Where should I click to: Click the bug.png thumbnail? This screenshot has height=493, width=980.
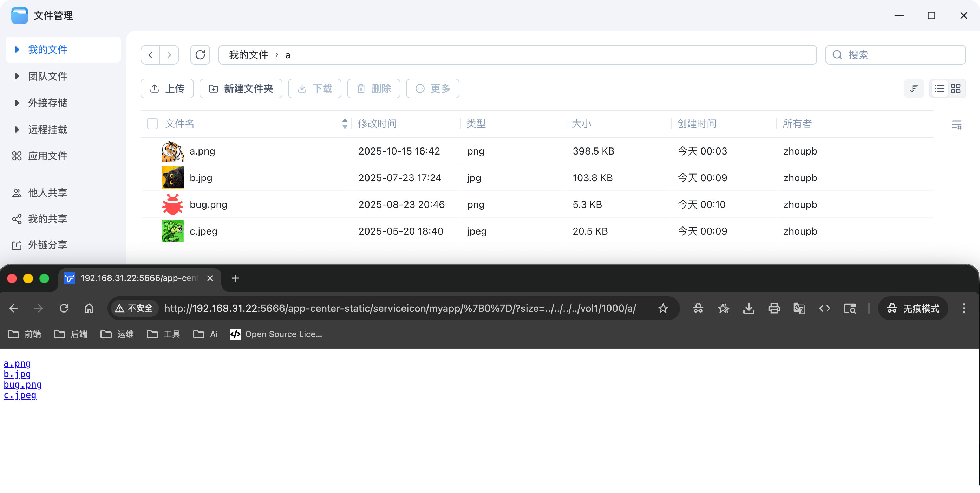click(172, 204)
